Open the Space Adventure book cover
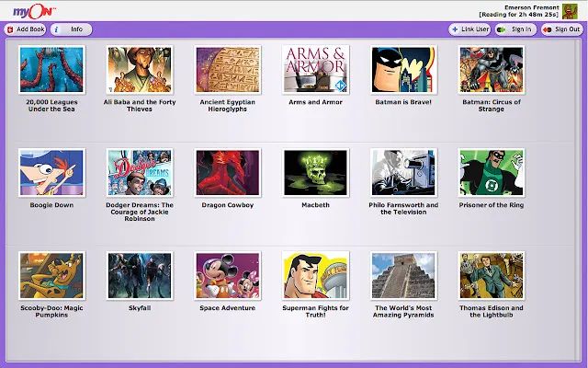This screenshot has width=588, height=368. tap(228, 276)
